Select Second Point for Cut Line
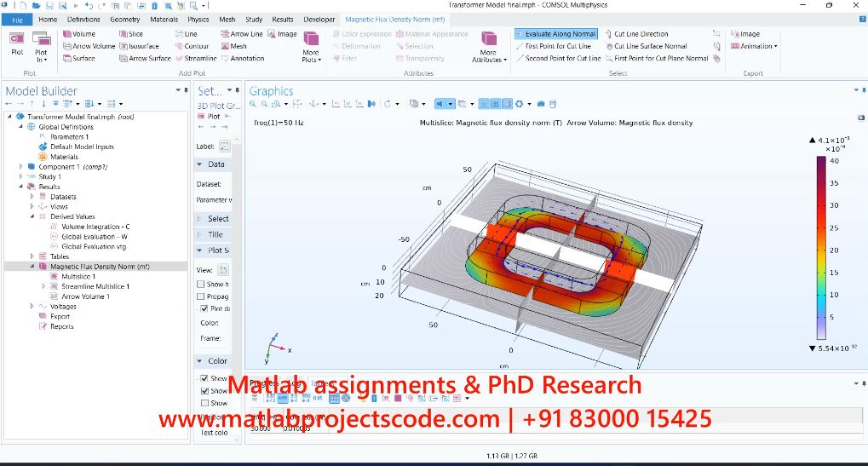868x466 pixels. pos(558,58)
